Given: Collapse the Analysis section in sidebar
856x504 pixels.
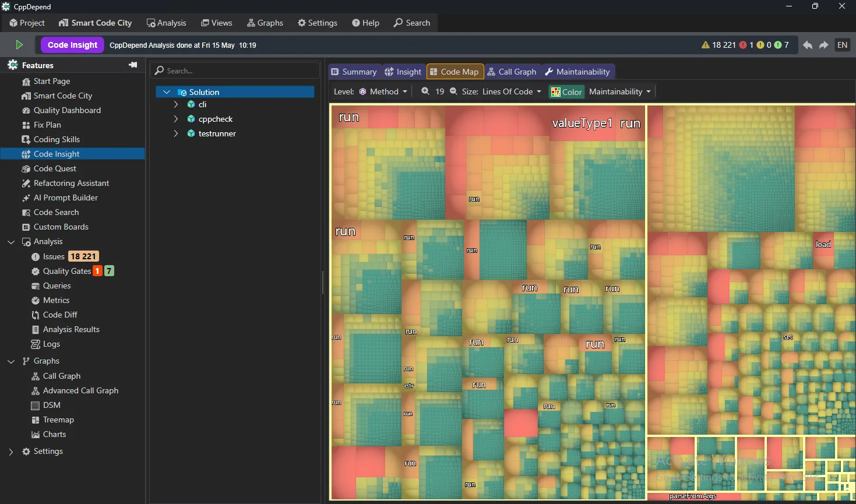Looking at the screenshot, I should pos(11,242).
